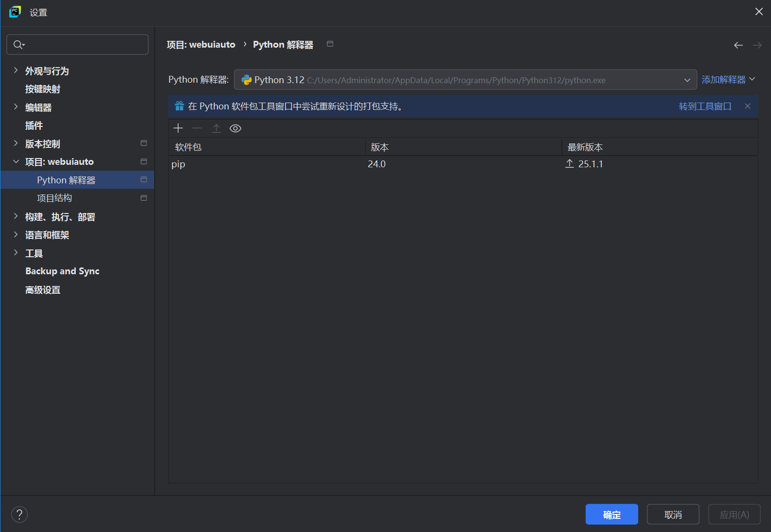771x532 pixels.
Task: Click the 项目: webuiauto breadcrumb
Action: [x=201, y=45]
